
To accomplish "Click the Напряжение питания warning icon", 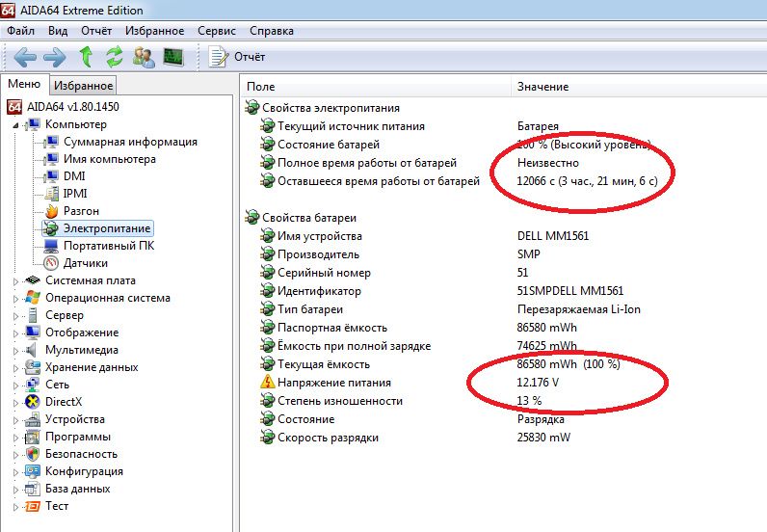I will point(267,383).
